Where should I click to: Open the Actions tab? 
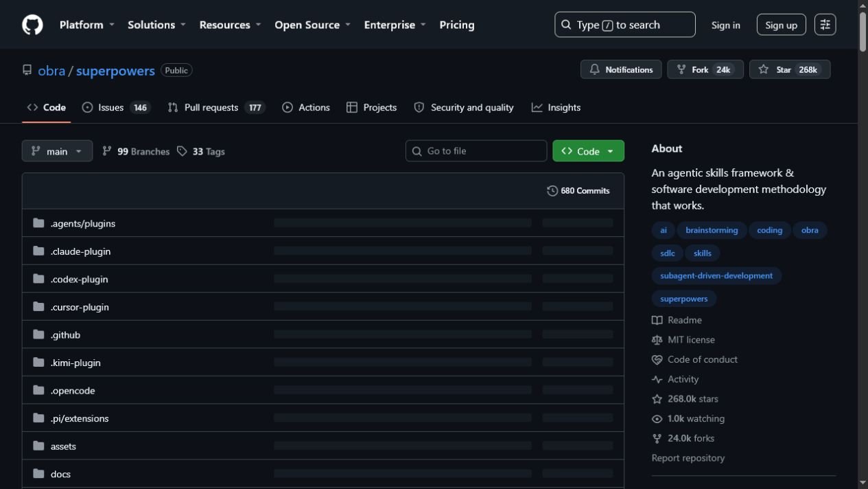[306, 108]
